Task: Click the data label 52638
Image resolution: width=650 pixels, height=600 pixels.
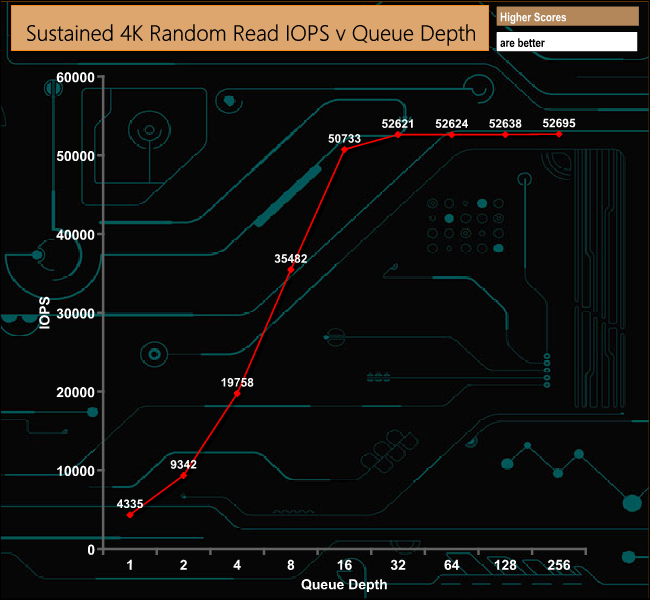Action: coord(505,124)
